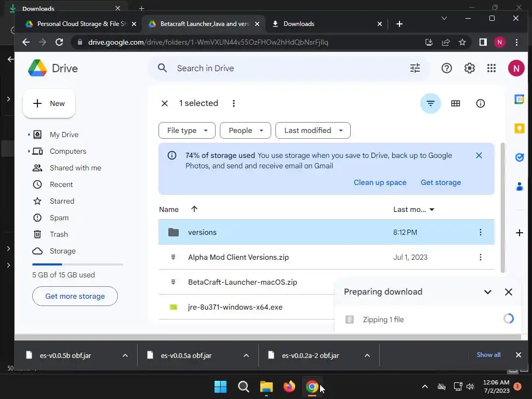This screenshot has width=532, height=399.
Task: Get add-ons plus icon in side panel
Action: 519,233
